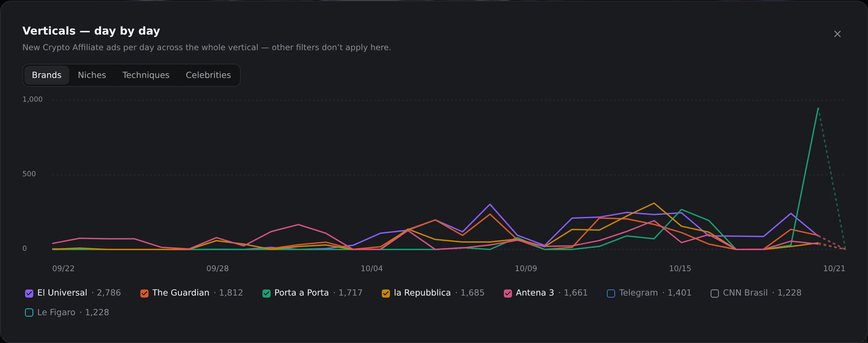Open the Niches tab
This screenshot has height=343, width=868.
click(x=92, y=75)
